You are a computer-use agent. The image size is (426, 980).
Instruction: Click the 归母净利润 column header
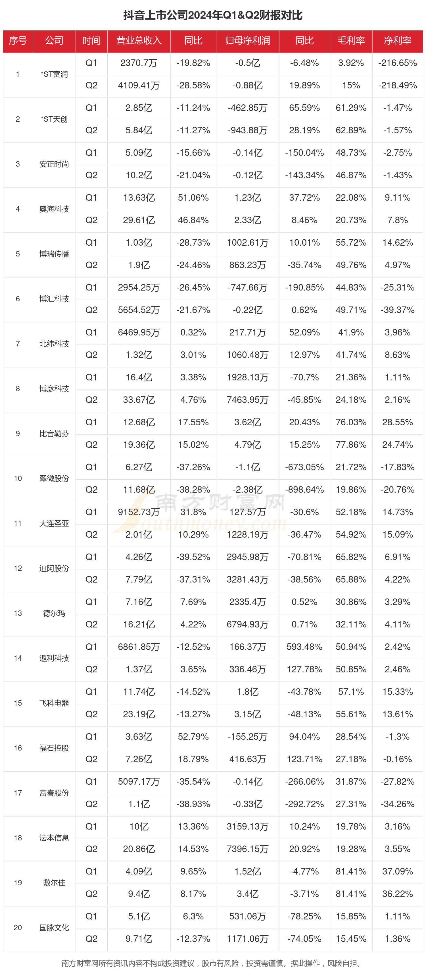tap(247, 41)
